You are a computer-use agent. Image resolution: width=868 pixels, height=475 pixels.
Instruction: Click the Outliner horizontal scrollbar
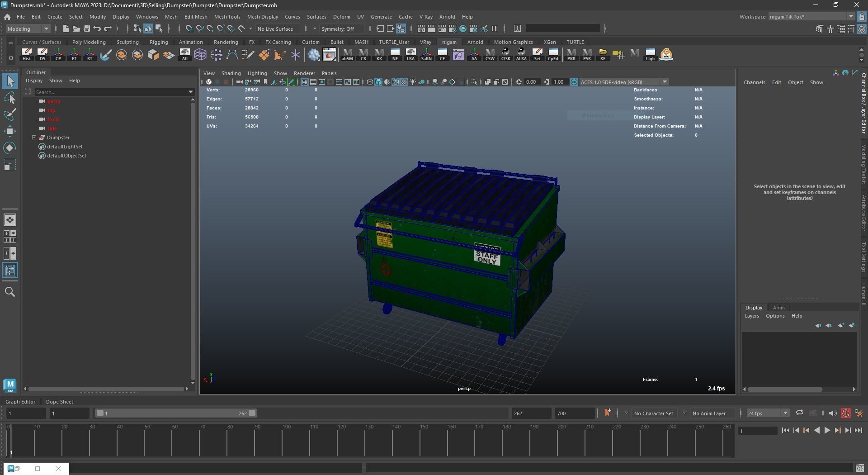pos(106,389)
